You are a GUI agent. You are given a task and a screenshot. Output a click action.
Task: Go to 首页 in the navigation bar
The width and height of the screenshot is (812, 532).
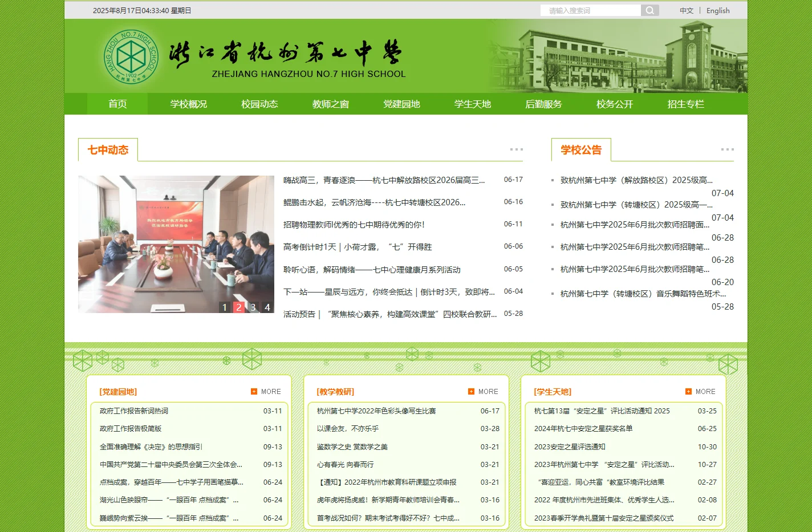[117, 104]
